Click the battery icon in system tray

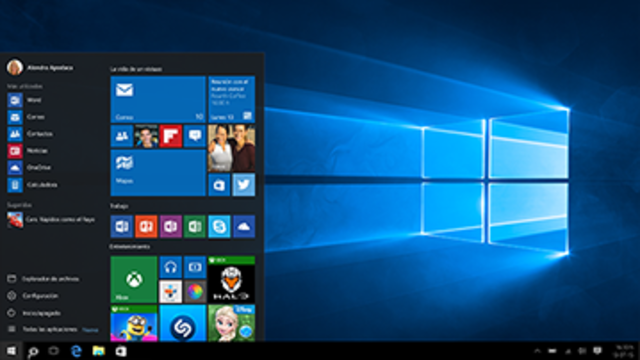(x=552, y=351)
